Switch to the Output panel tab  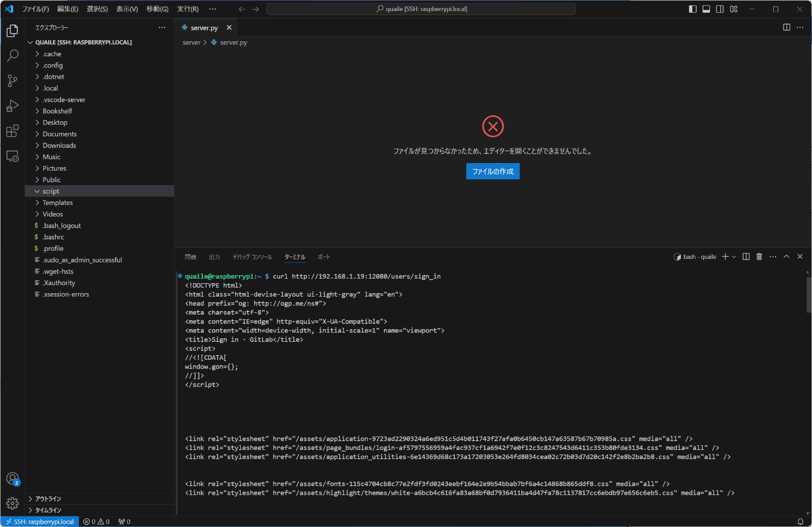(215, 257)
